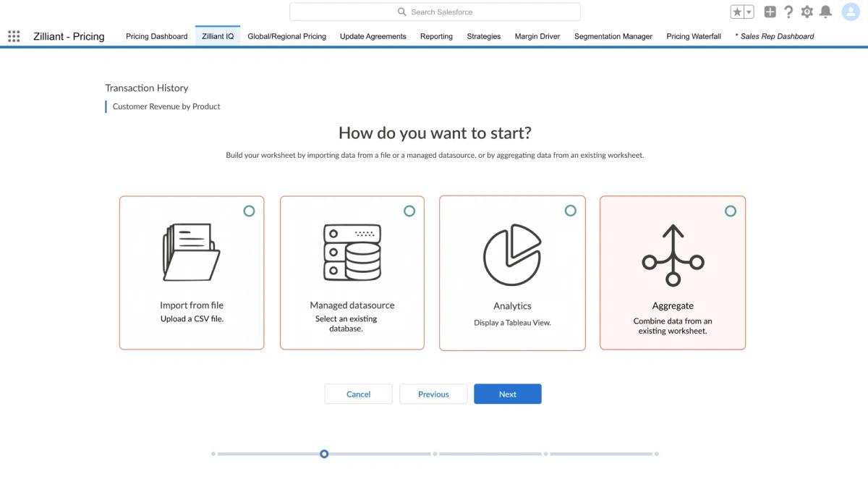The width and height of the screenshot is (868, 490).
Task: Open the Segmentation Manager tab
Action: (x=613, y=36)
